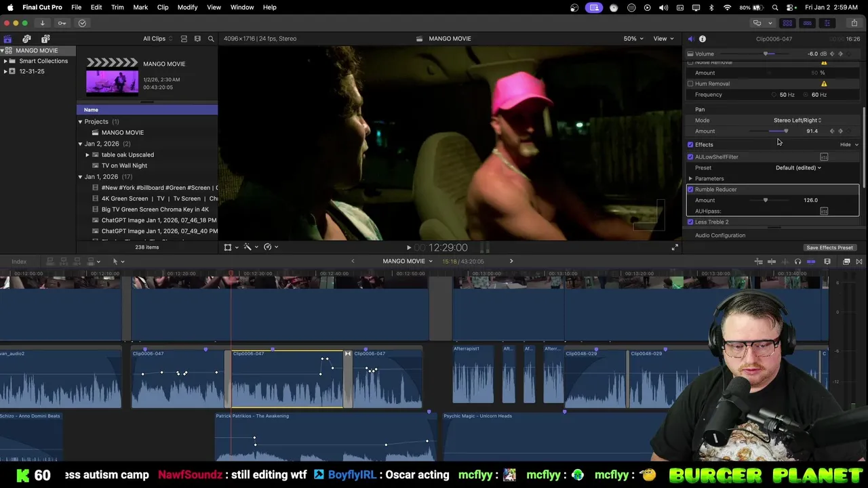Show the Browser layout button
The image size is (868, 488).
[787, 23]
